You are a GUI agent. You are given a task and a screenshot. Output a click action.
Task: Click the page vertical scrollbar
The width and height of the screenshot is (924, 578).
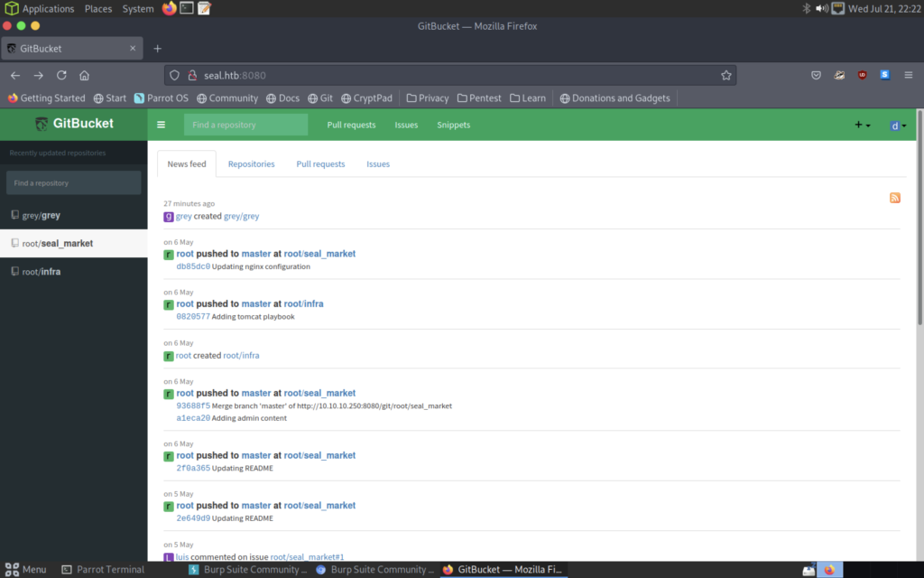tap(919, 271)
